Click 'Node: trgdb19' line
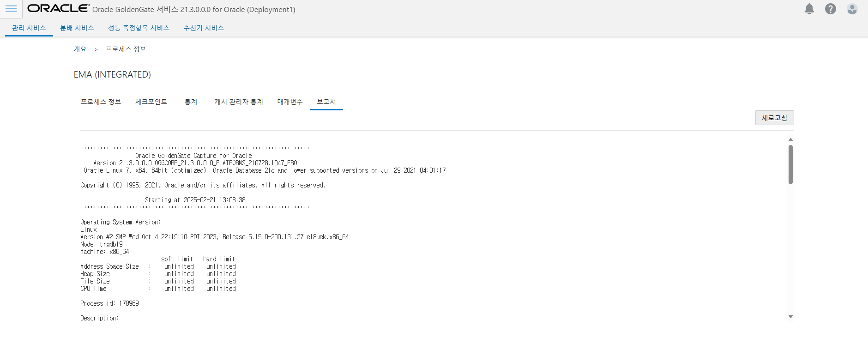868x362 pixels. click(102, 244)
